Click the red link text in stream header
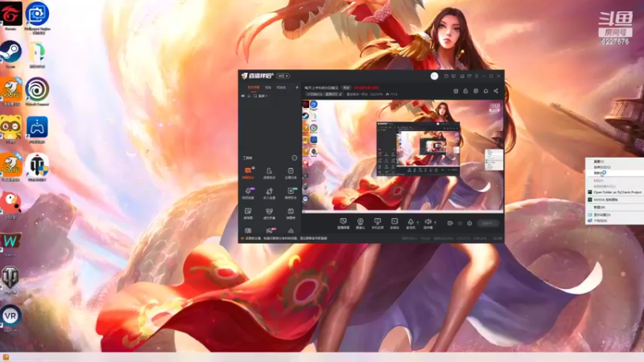 click(x=366, y=88)
